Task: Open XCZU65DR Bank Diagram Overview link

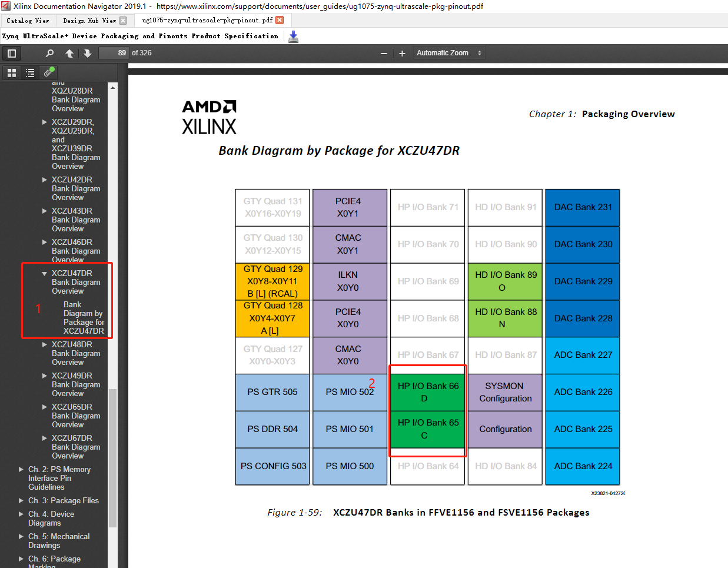Action: (76, 416)
